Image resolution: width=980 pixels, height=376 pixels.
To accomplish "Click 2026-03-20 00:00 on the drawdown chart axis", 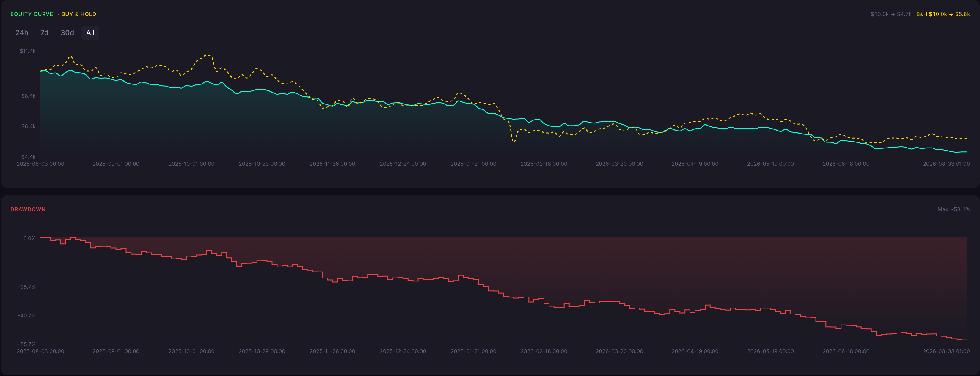I will (x=619, y=351).
